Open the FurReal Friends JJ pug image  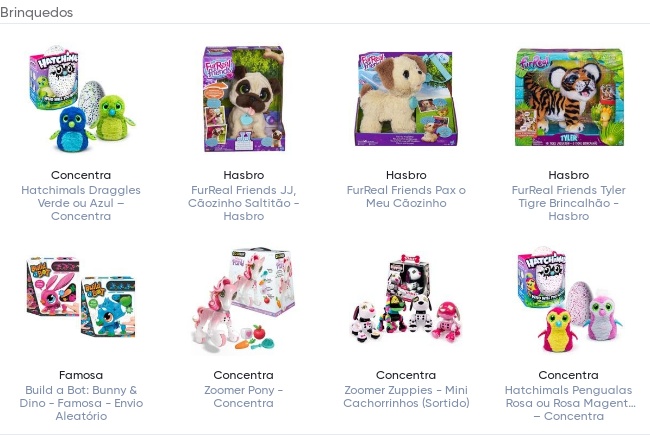(x=244, y=99)
